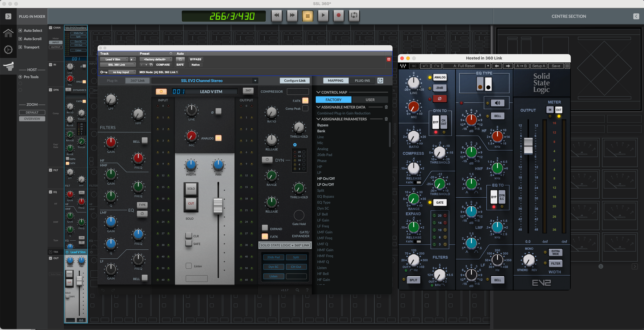Click the play transport button
644x330 pixels.
(323, 15)
